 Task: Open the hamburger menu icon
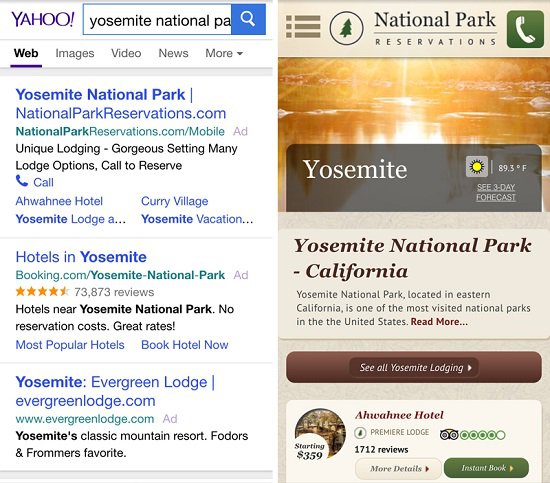(303, 27)
